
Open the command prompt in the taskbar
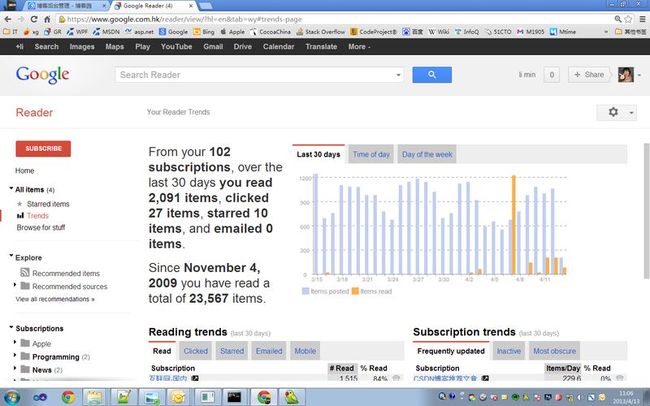pyautogui.click(x=234, y=397)
